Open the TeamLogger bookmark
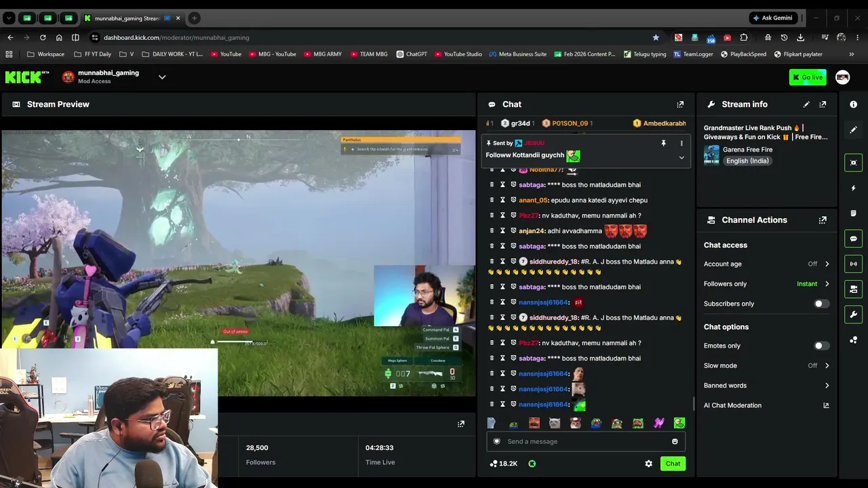 click(x=693, y=54)
